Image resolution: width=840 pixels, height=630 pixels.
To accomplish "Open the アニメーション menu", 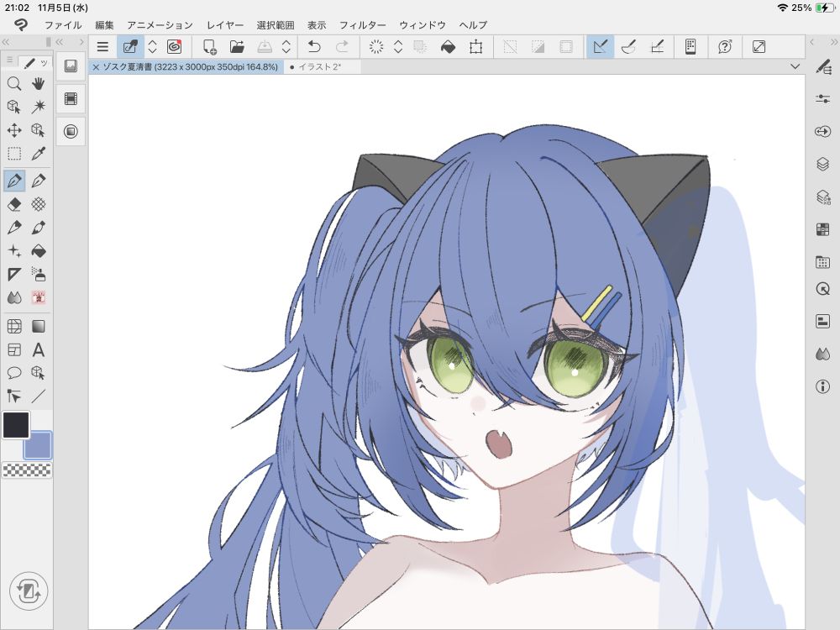I will tap(160, 25).
